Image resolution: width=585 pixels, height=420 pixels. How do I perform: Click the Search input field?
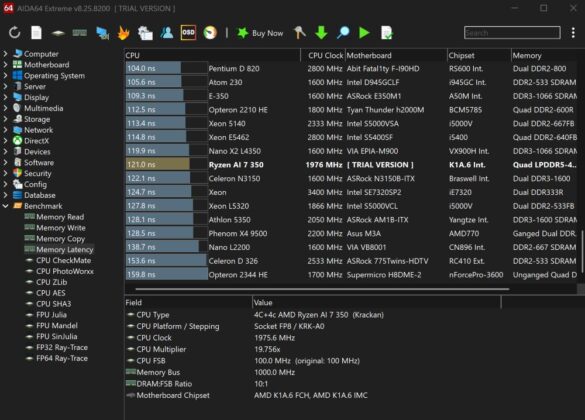pyautogui.click(x=512, y=33)
